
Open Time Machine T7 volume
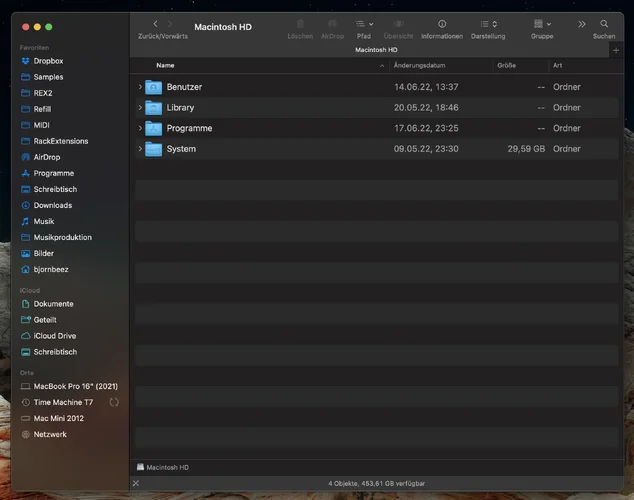click(x=63, y=402)
